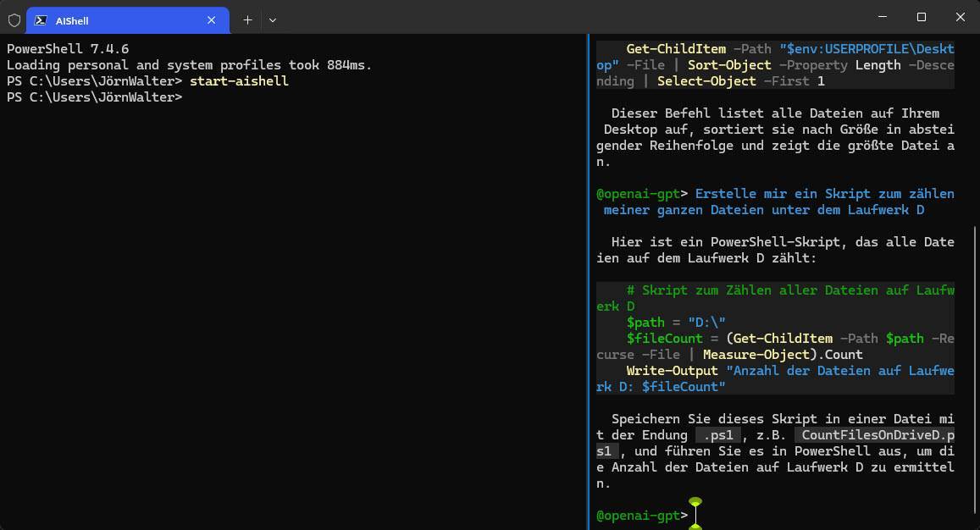Click the PowerShell icon on AIShell tab
The width and height of the screenshot is (980, 530).
(40, 20)
